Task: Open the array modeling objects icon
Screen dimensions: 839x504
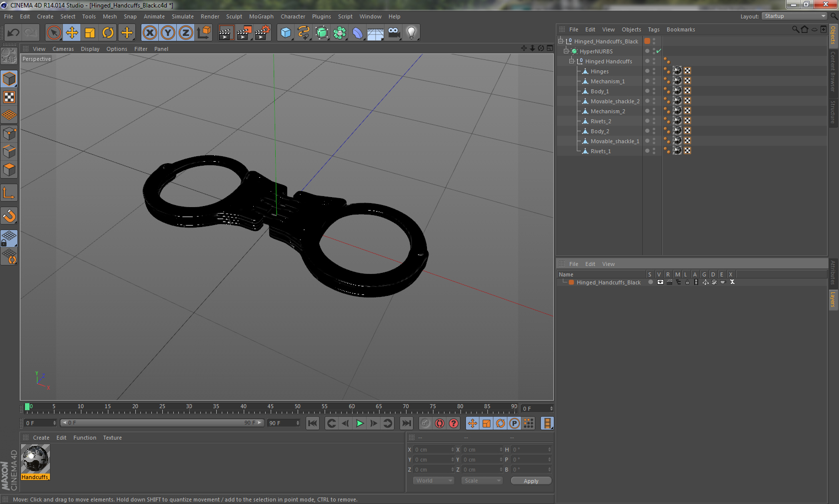Action: pos(340,33)
